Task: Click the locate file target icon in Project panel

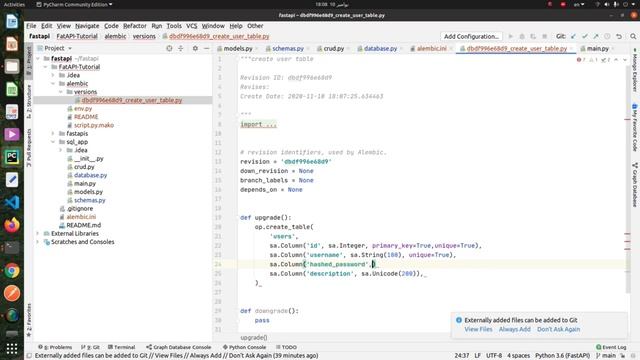Action: pos(169,48)
